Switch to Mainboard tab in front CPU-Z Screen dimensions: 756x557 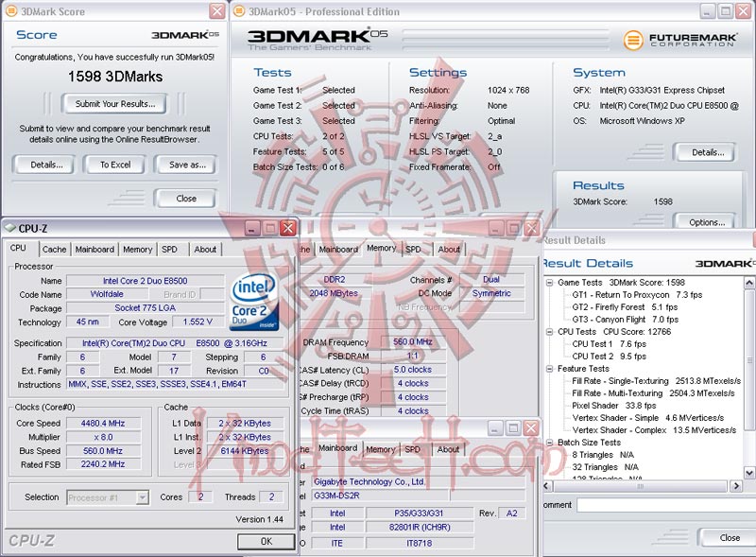(94, 249)
